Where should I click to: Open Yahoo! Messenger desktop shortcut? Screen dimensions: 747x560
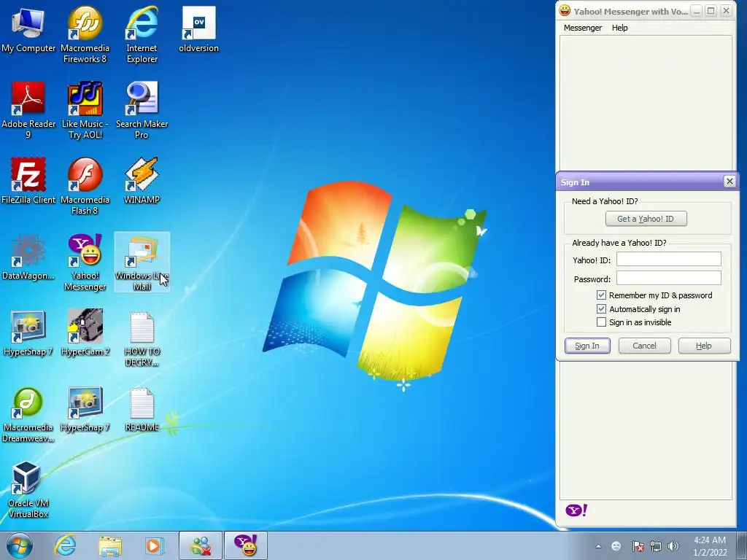point(85,262)
